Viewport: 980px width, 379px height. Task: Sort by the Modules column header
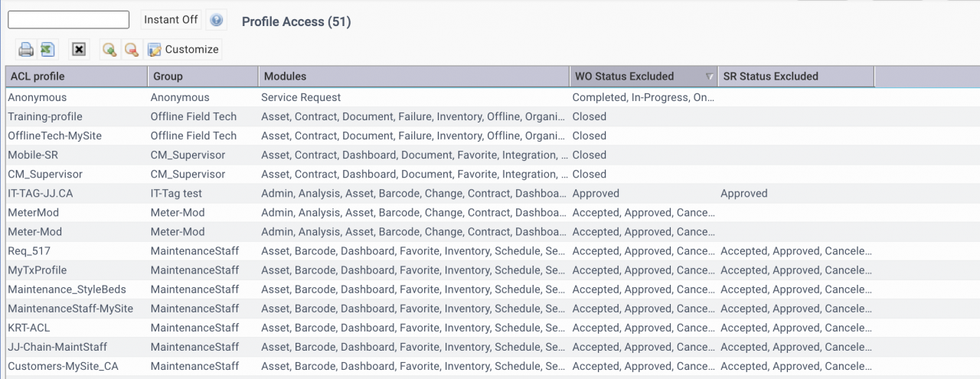click(414, 77)
